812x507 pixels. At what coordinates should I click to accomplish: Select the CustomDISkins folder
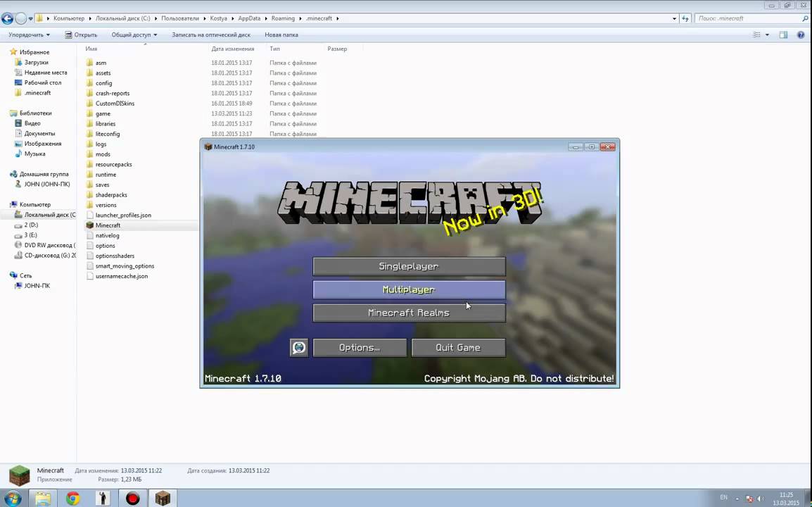[115, 104]
